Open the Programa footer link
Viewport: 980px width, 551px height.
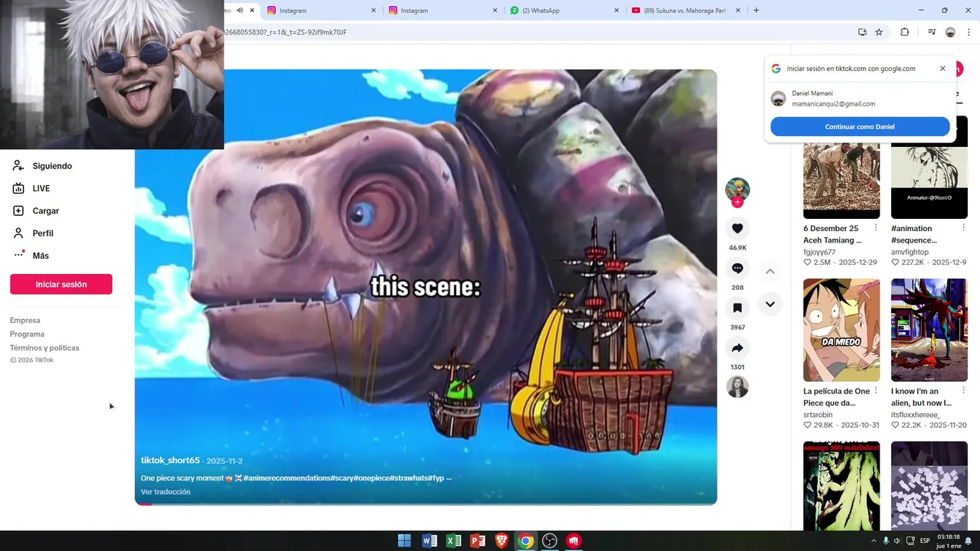[27, 334]
